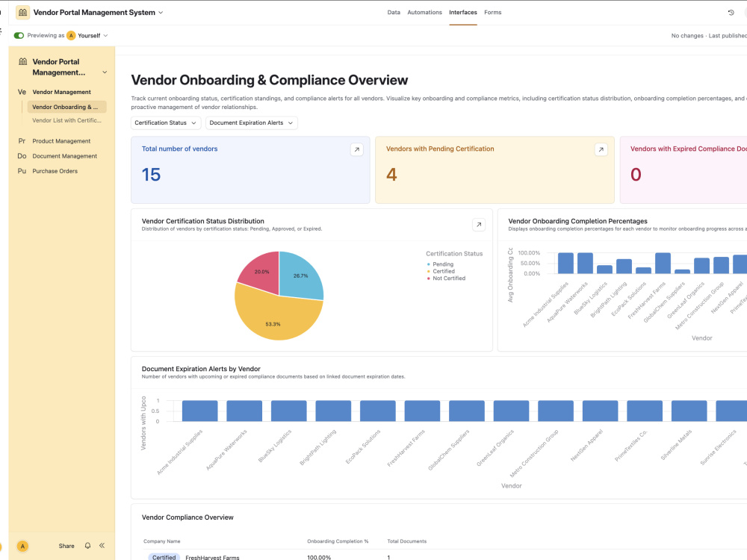The image size is (747, 560).
Task: Click the Metro Construction Group expiration alert bar
Action: (556, 411)
